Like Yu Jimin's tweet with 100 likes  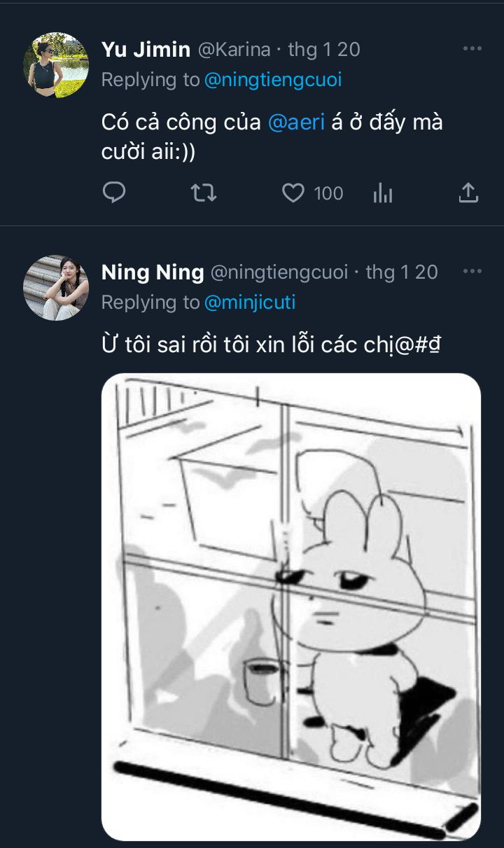point(293,193)
